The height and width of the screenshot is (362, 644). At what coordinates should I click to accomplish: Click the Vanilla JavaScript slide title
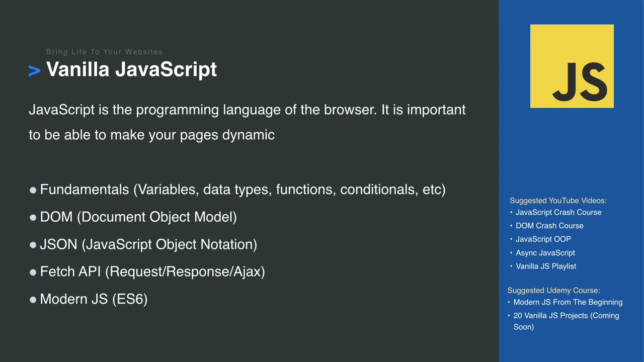[x=131, y=70]
